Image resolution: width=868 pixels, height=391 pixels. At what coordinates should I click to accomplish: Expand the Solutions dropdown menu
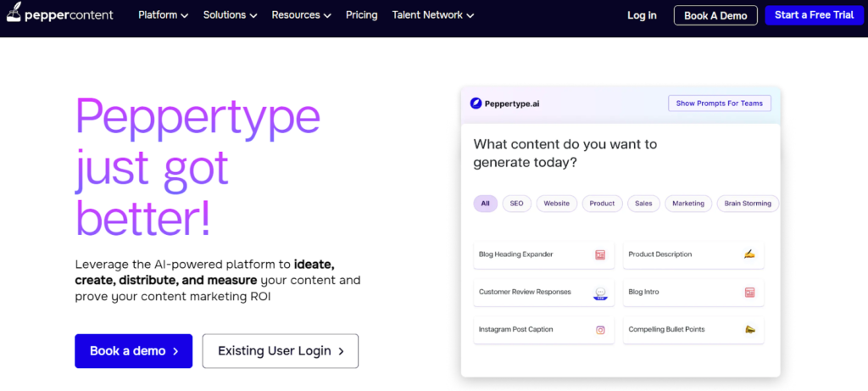[x=231, y=15]
